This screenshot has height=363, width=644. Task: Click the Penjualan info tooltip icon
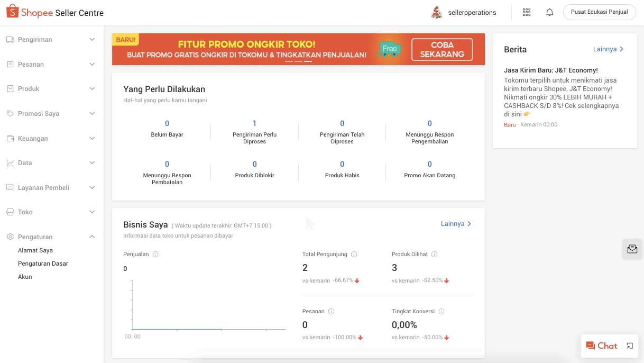[154, 254]
